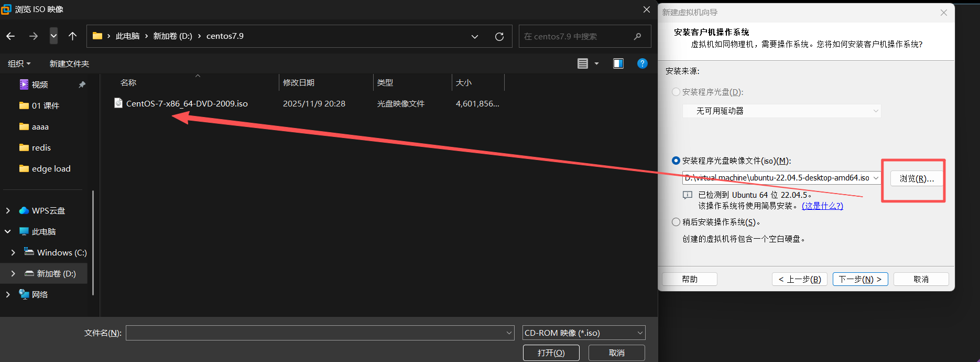Refresh the centos7.9 folder view
Viewport: 980px width, 362px height.
[499, 37]
